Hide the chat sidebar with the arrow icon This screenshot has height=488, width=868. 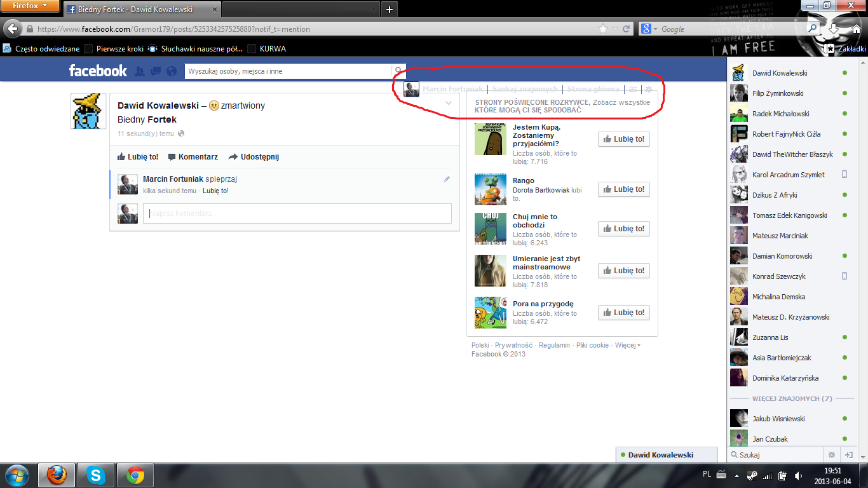[848, 455]
